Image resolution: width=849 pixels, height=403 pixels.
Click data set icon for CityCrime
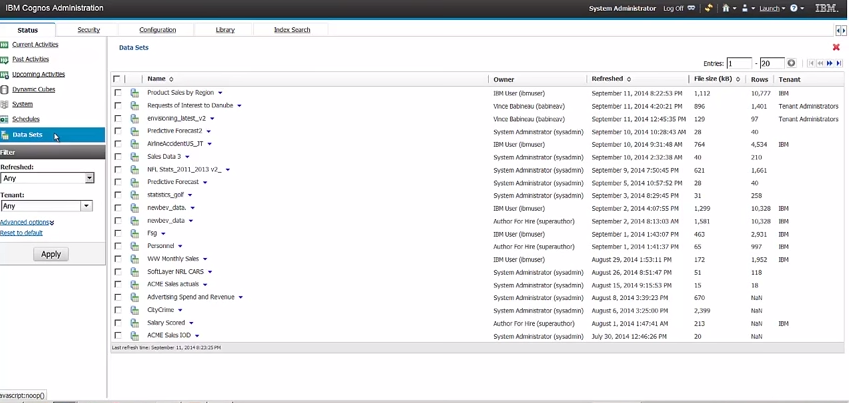[134, 310]
